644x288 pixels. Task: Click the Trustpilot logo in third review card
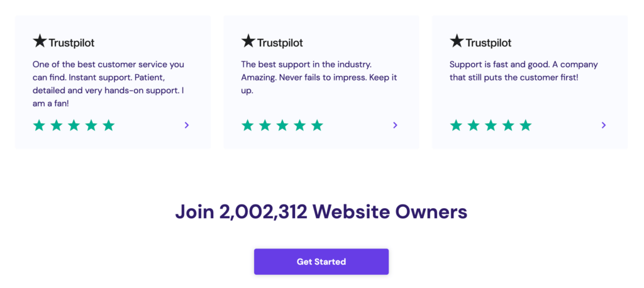click(481, 42)
